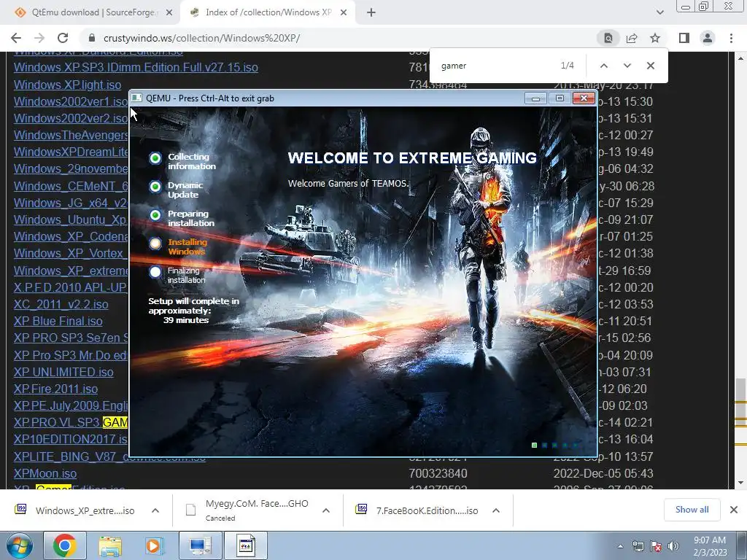Viewport: 747px width, 560px height.
Task: Click the Chrome forward arrow
Action: pos(39,38)
